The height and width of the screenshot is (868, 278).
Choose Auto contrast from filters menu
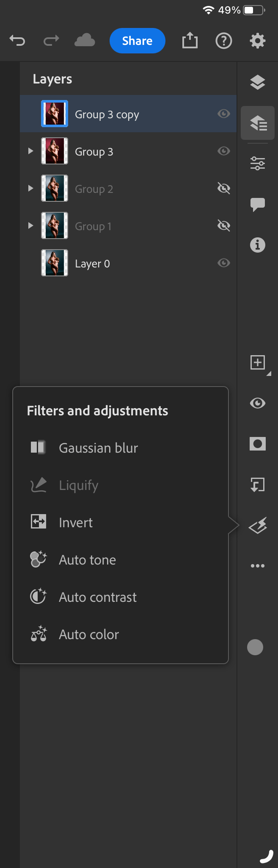[x=98, y=597]
